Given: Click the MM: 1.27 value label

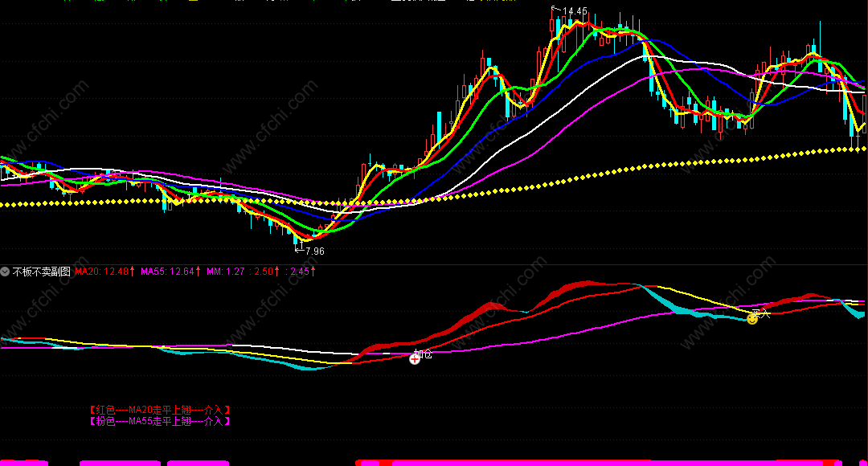Looking at the screenshot, I should 225,272.
